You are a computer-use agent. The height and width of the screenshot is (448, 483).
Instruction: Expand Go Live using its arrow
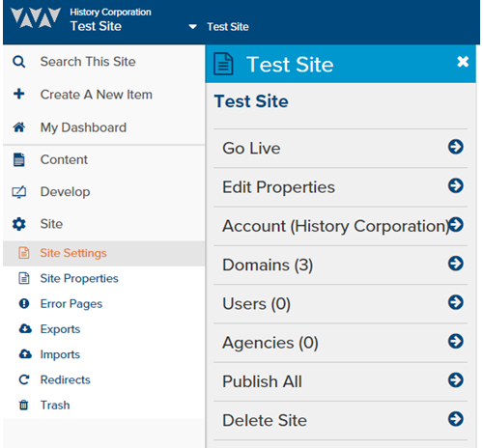pos(456,147)
